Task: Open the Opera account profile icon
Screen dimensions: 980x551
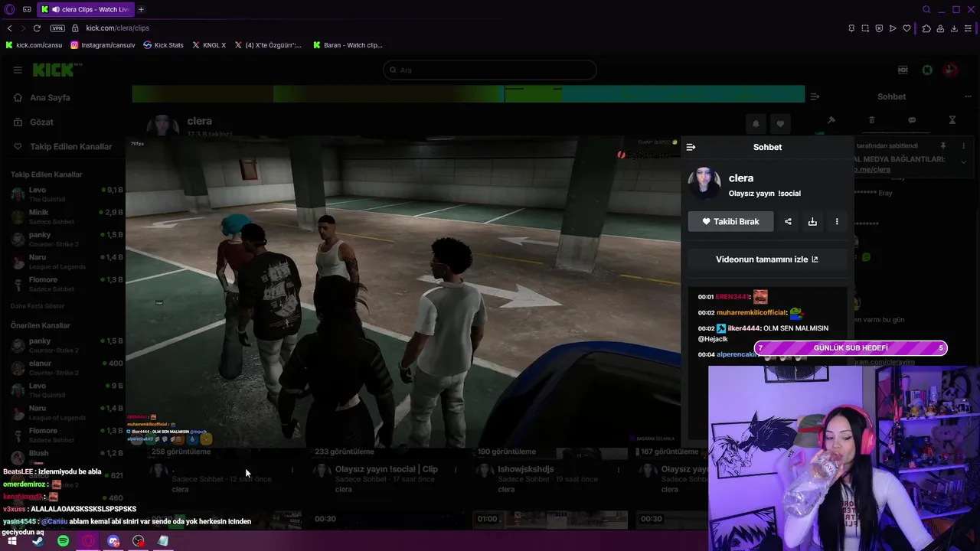Action: tap(940, 28)
